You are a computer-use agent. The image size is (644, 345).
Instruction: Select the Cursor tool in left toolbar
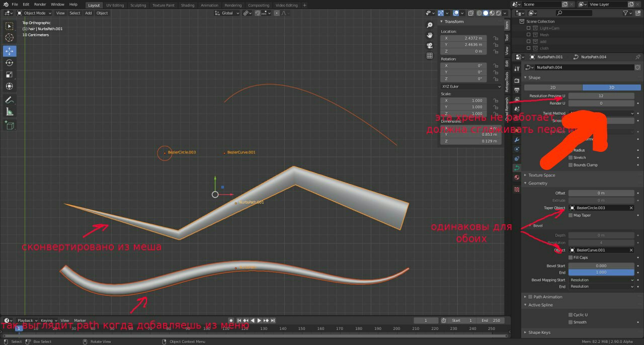[10, 38]
